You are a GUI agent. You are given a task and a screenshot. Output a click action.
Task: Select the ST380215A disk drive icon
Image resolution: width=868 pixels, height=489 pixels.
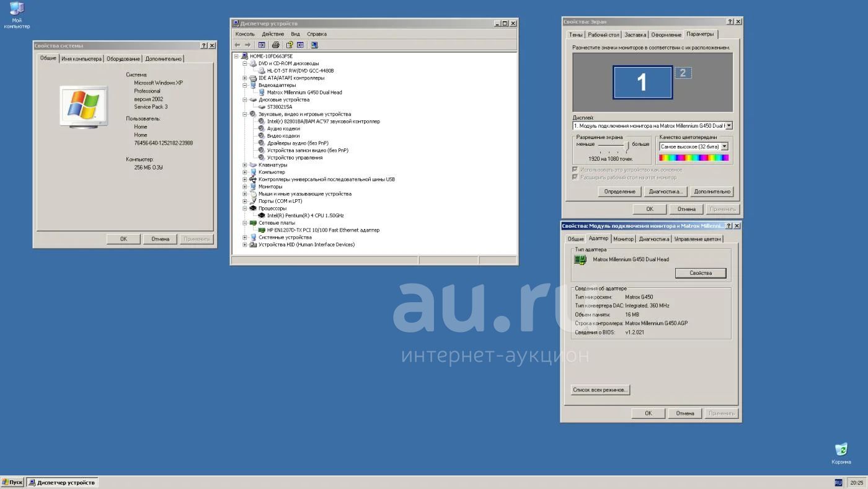(x=262, y=107)
